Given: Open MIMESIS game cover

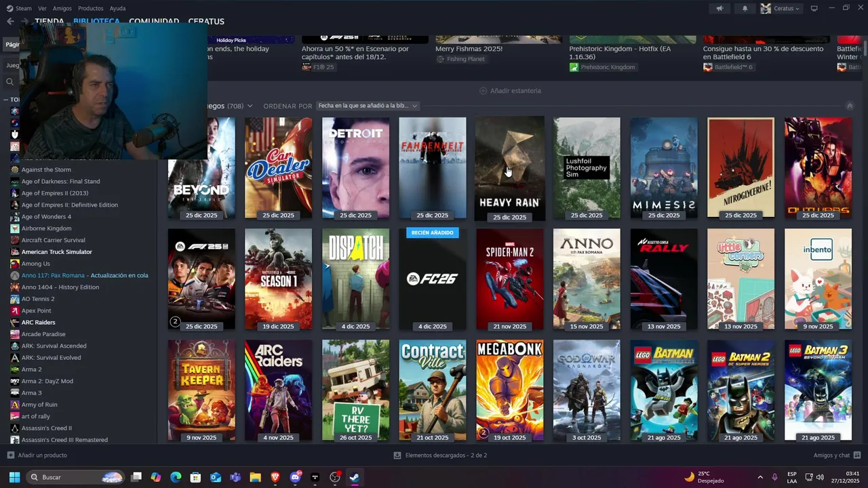Looking at the screenshot, I should coord(664,168).
